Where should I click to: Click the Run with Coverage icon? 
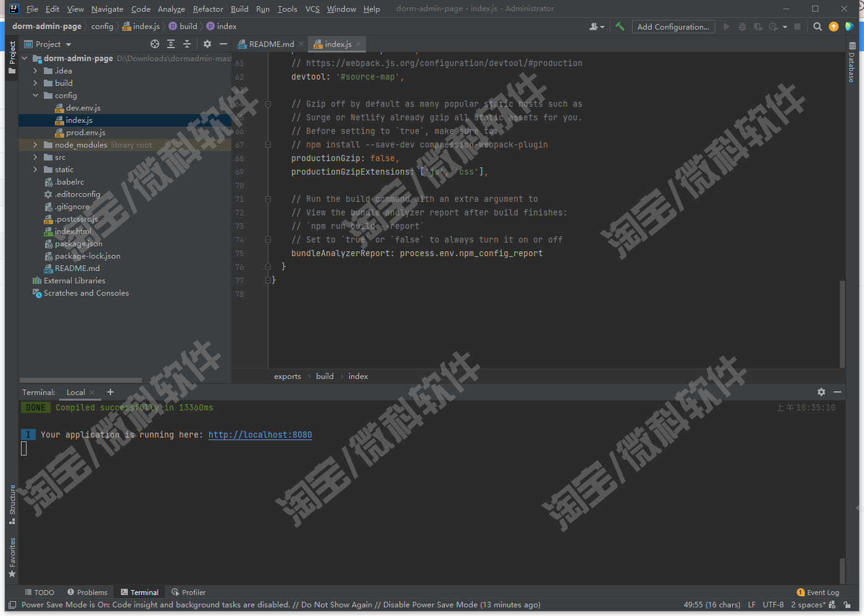758,27
